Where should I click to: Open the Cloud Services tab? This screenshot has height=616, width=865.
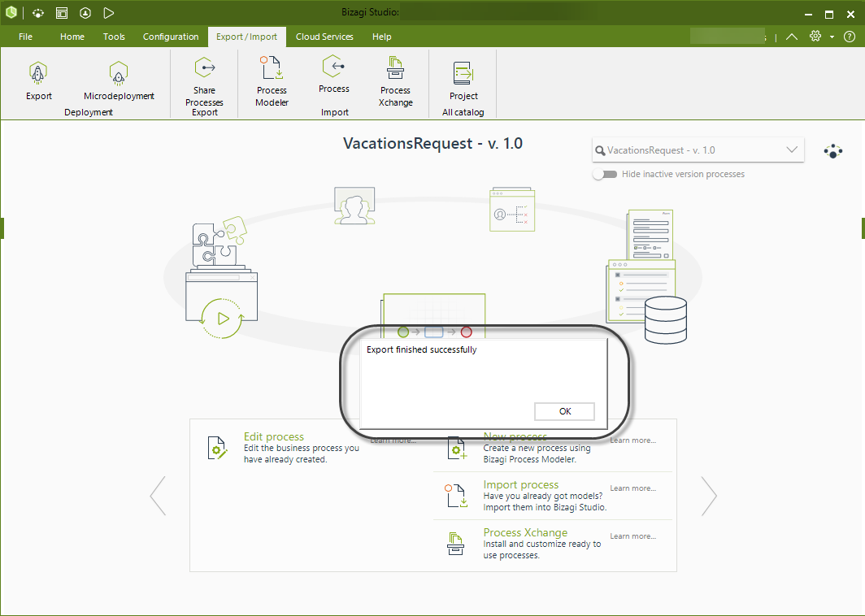pos(324,37)
